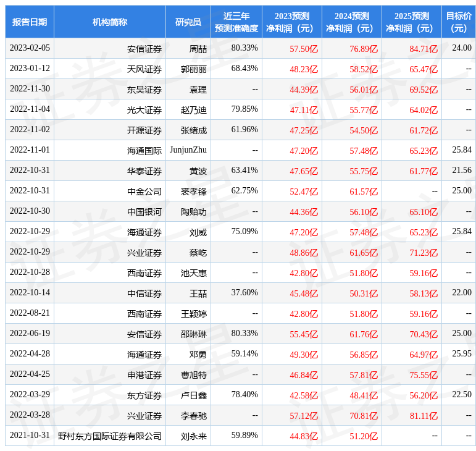This screenshot has height=451, width=476.
Task: Click the 57.12亿 profit value
Action: [304, 415]
